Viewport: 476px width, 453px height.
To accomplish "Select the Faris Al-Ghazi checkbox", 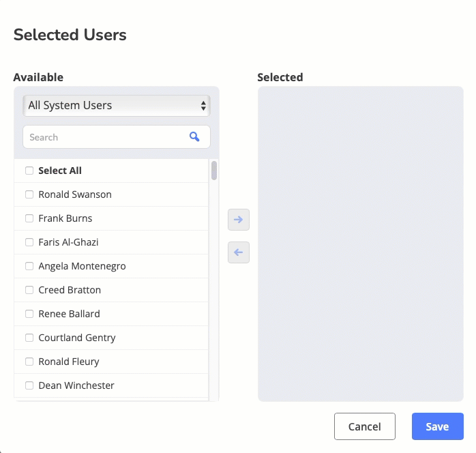I will (29, 242).
